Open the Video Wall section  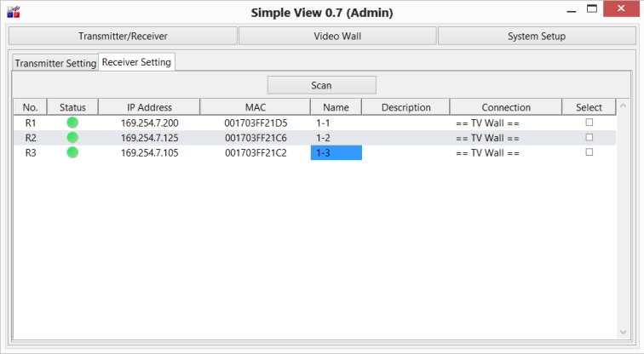(336, 36)
